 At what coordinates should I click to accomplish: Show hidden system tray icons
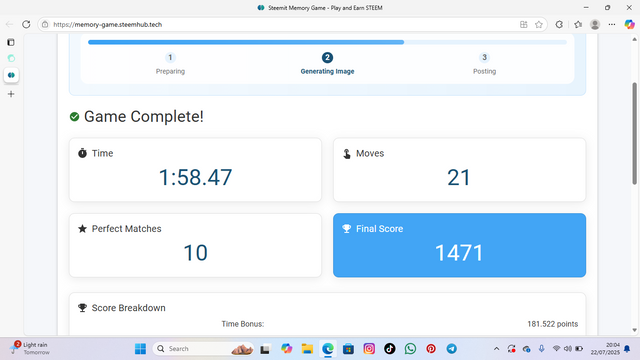[x=496, y=349]
